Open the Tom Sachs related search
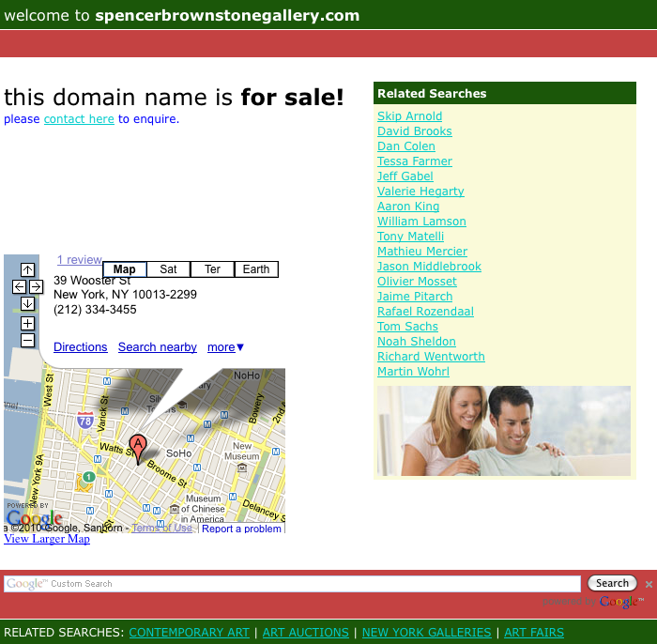The height and width of the screenshot is (644, 657). tap(407, 327)
